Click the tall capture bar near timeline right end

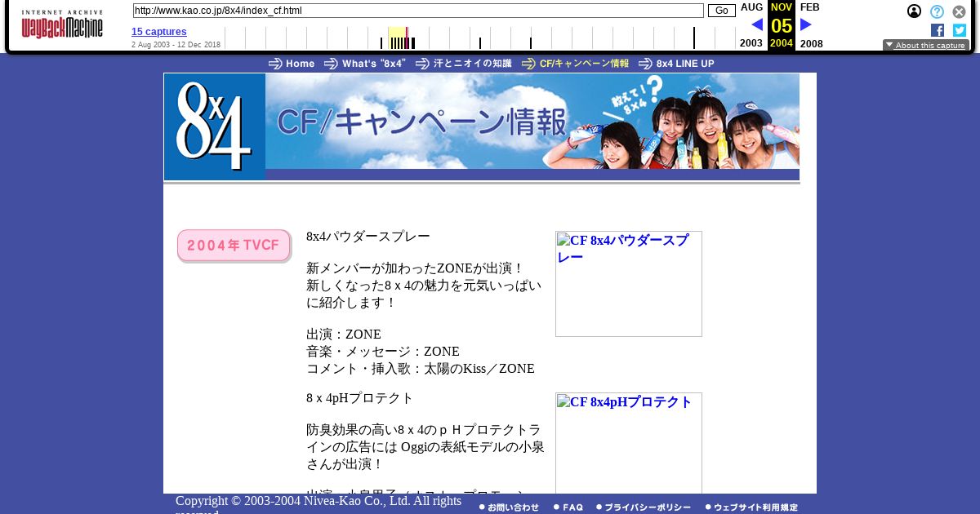click(694, 38)
